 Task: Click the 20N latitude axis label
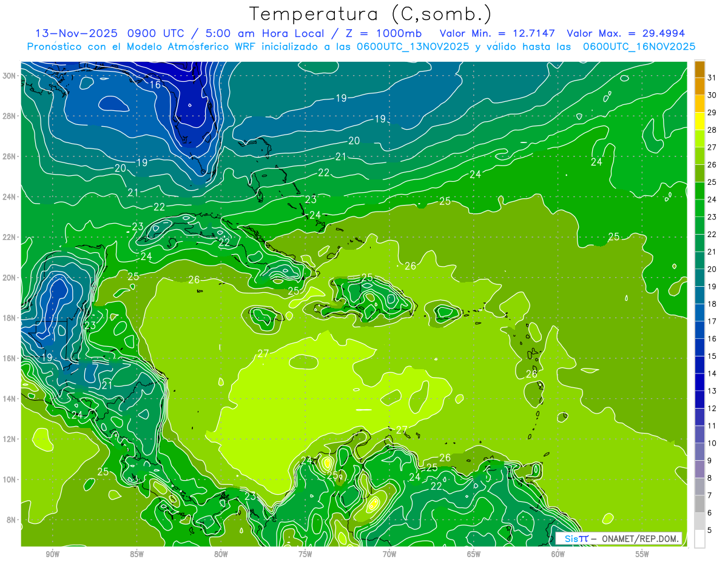pos(9,278)
